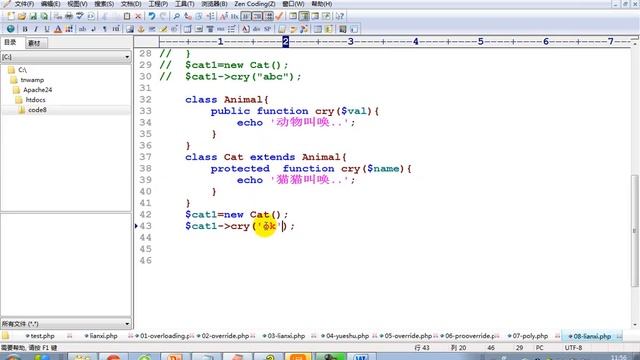Click '行 43' in status bar
The width and height of the screenshot is (640, 360).
(422, 348)
